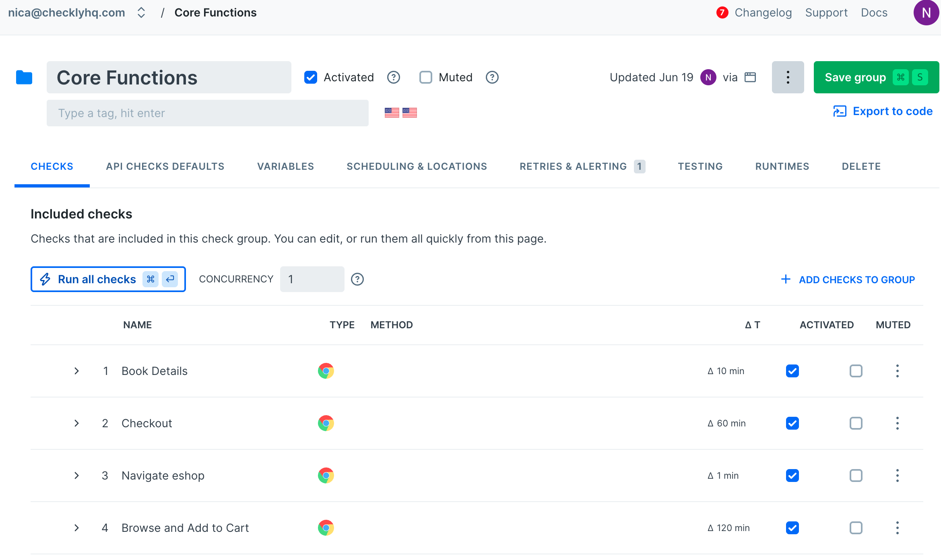Switch to the Retries & Alerting tab
The width and height of the screenshot is (941, 560).
[x=573, y=166]
